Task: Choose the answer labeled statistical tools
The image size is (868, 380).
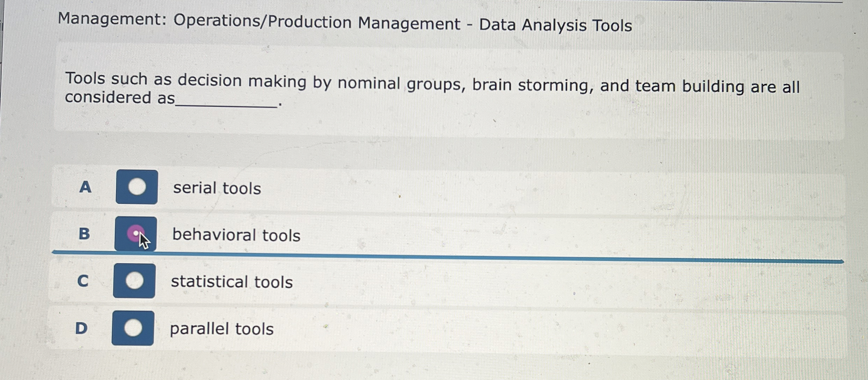Action: tap(232, 282)
